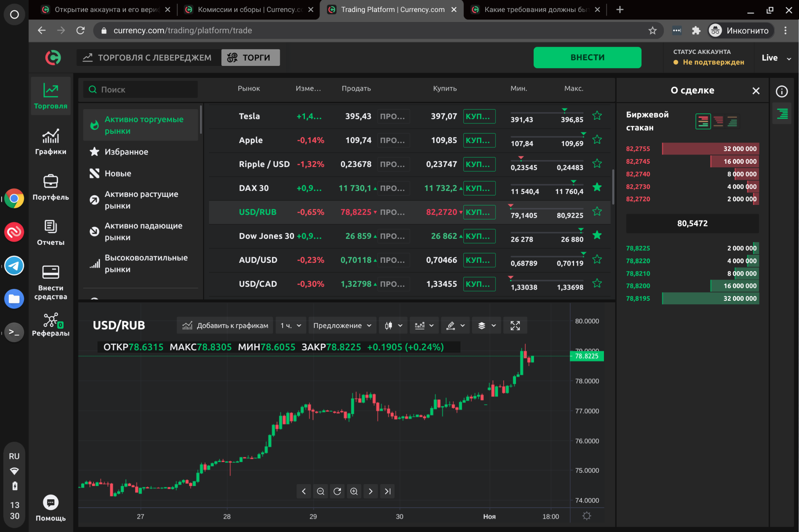799x532 pixels.
Task: Open the Рефералы sidebar section
Action: pyautogui.click(x=51, y=325)
